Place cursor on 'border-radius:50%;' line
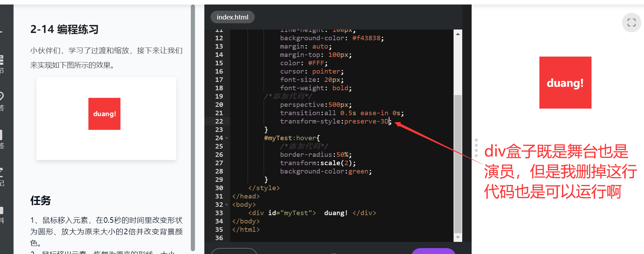The height and width of the screenshot is (254, 644). [x=316, y=155]
